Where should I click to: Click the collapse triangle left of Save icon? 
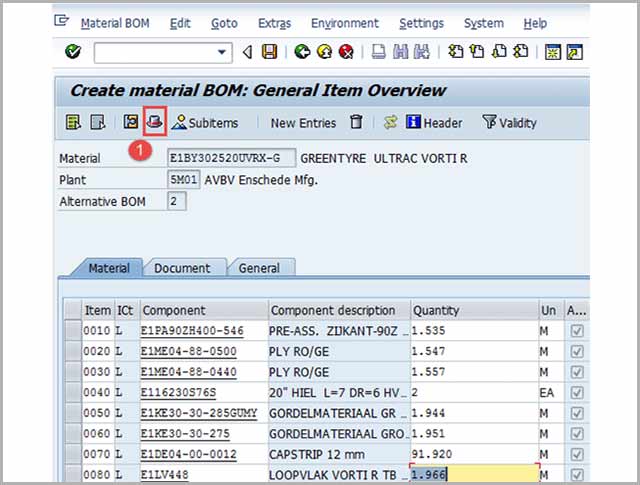point(247,52)
